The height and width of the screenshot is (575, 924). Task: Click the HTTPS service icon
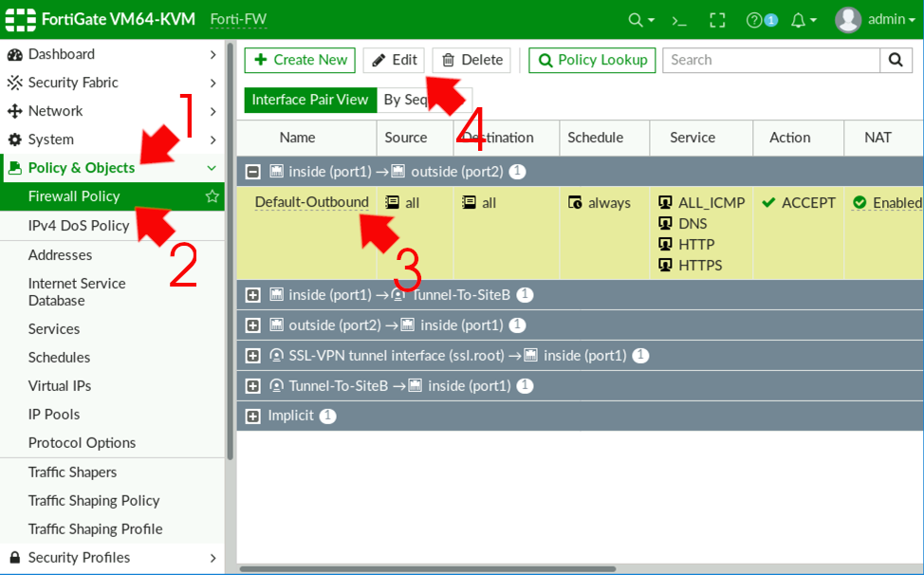[x=665, y=265]
